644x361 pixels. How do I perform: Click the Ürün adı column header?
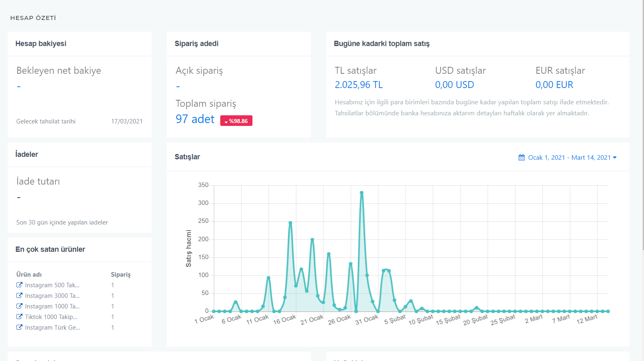pyautogui.click(x=29, y=275)
